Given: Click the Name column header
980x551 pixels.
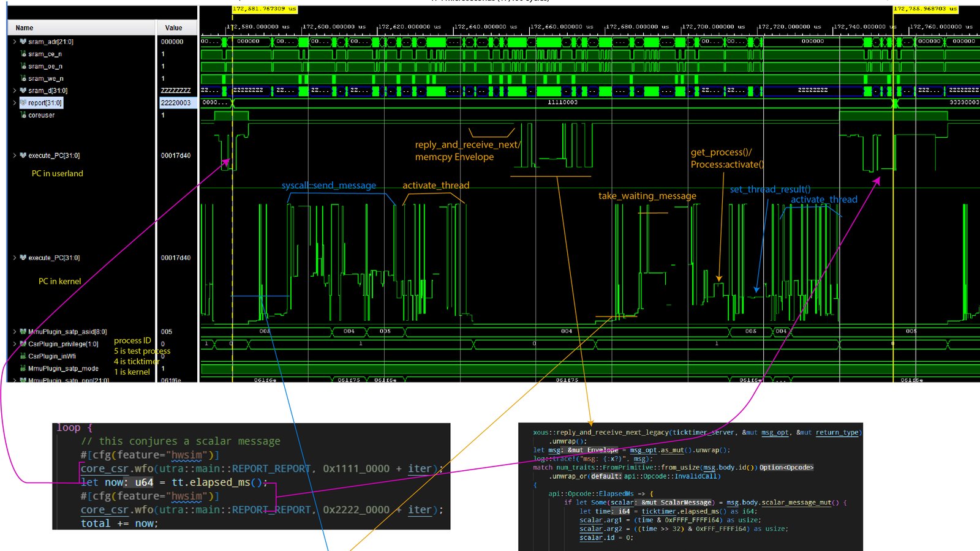Looking at the screenshot, I should pos(81,28).
